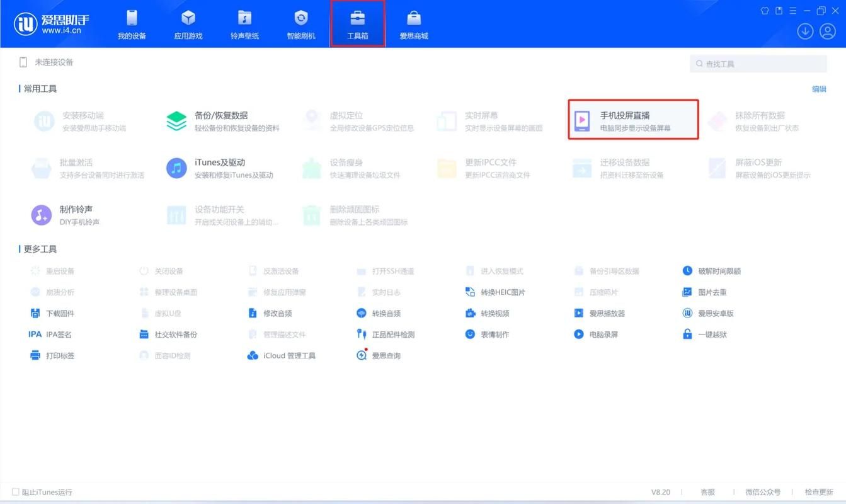
Task: Open the 铃声壁纸 tab
Action: coord(244,25)
